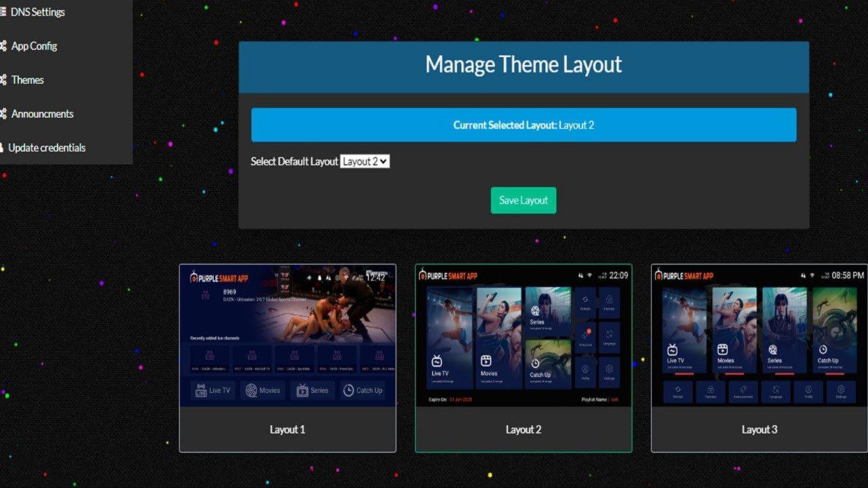Click the DNS Settings sidebar icon
Screen dimensions: 868x488
click(3, 12)
